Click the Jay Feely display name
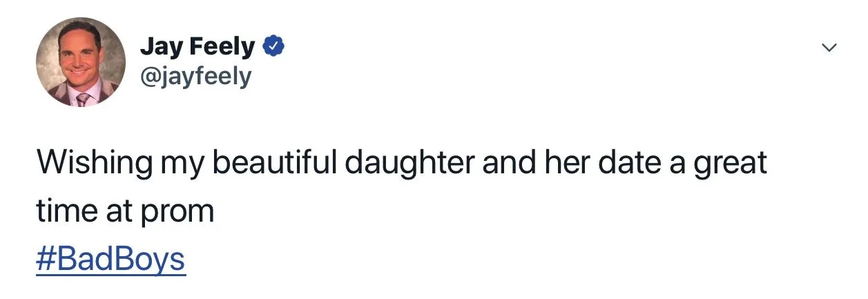The width and height of the screenshot is (868, 299). pyautogui.click(x=197, y=47)
